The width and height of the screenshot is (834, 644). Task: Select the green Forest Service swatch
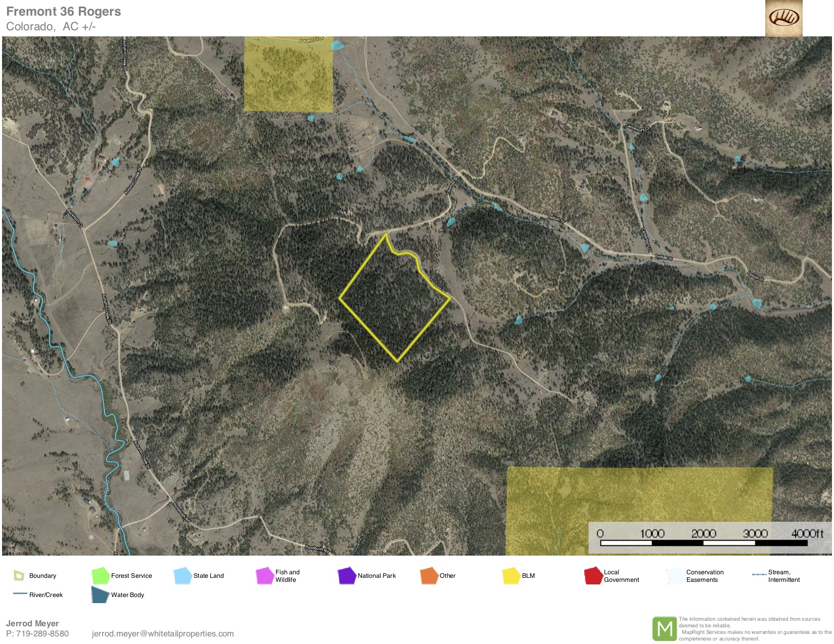pyautogui.click(x=100, y=575)
